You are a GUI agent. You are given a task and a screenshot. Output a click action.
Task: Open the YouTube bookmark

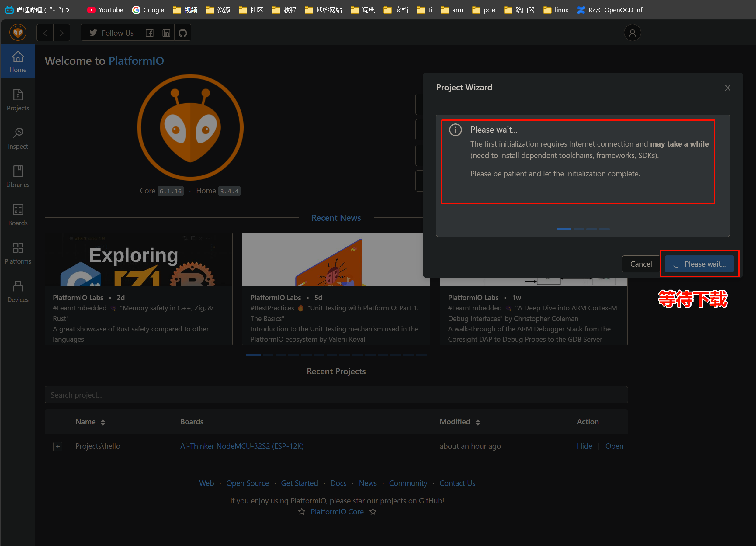[x=105, y=10]
